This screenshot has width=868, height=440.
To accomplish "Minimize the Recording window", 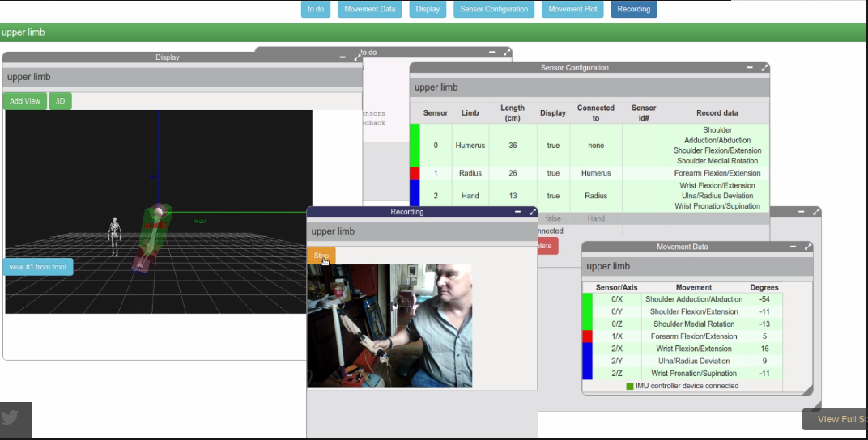I will (x=517, y=212).
